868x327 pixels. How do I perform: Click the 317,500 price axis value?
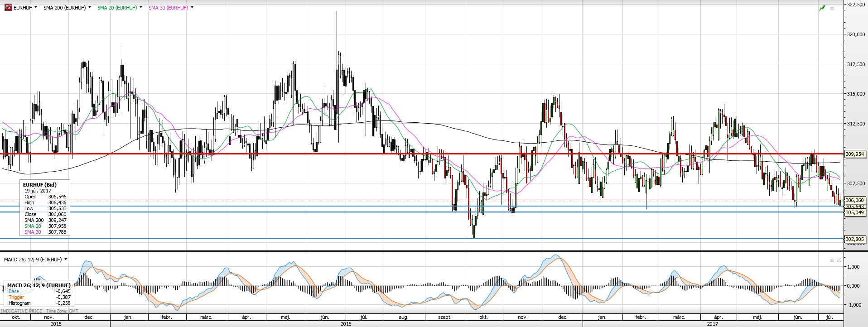click(856, 64)
